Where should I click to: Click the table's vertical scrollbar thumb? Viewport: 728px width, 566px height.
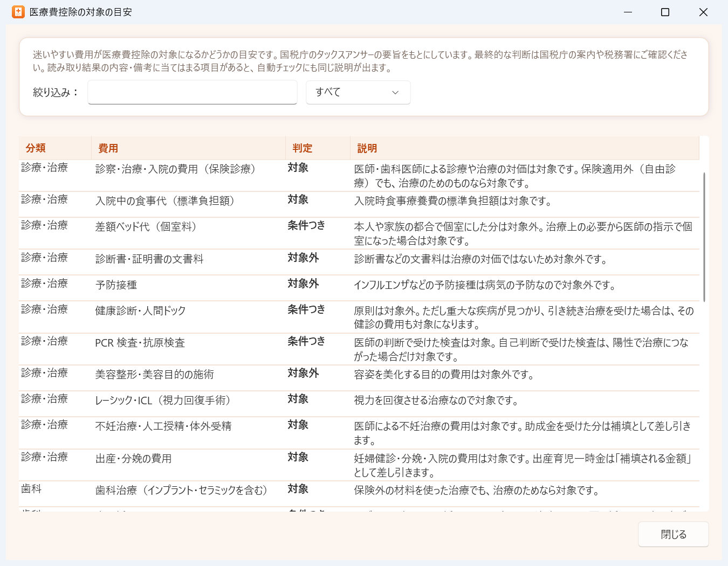point(704,237)
